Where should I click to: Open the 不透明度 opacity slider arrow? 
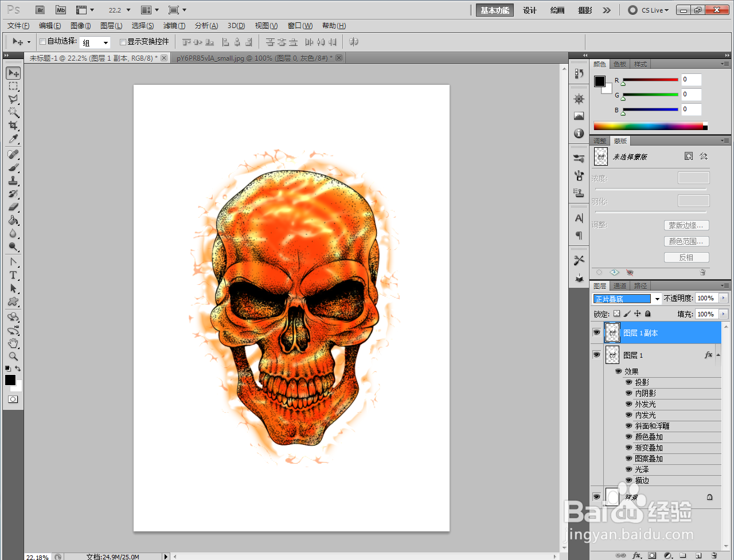tap(724, 298)
